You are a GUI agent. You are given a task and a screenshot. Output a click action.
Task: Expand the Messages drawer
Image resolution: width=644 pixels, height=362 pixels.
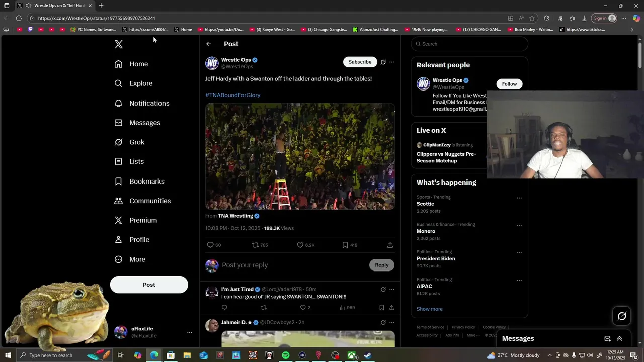coord(619,339)
